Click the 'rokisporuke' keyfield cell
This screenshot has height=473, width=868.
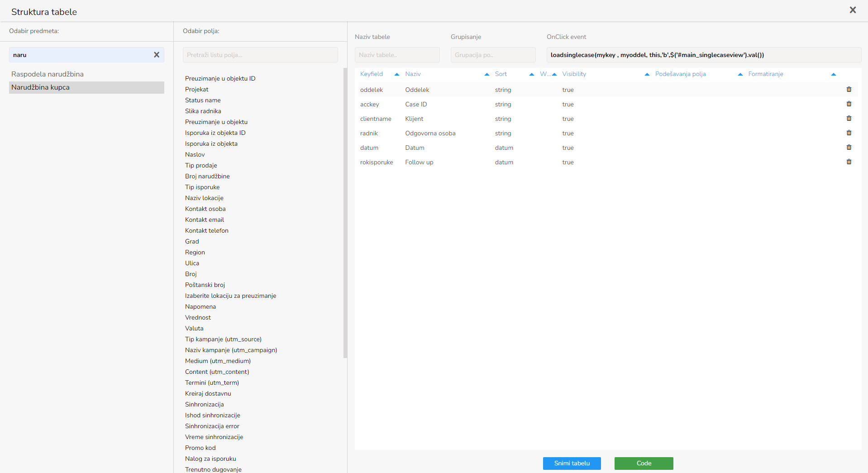[377, 162]
